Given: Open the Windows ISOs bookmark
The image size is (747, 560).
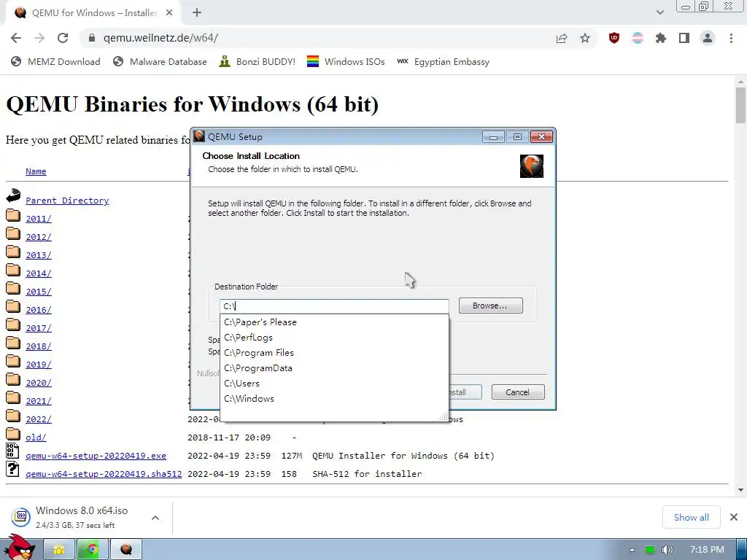Looking at the screenshot, I should pos(346,61).
